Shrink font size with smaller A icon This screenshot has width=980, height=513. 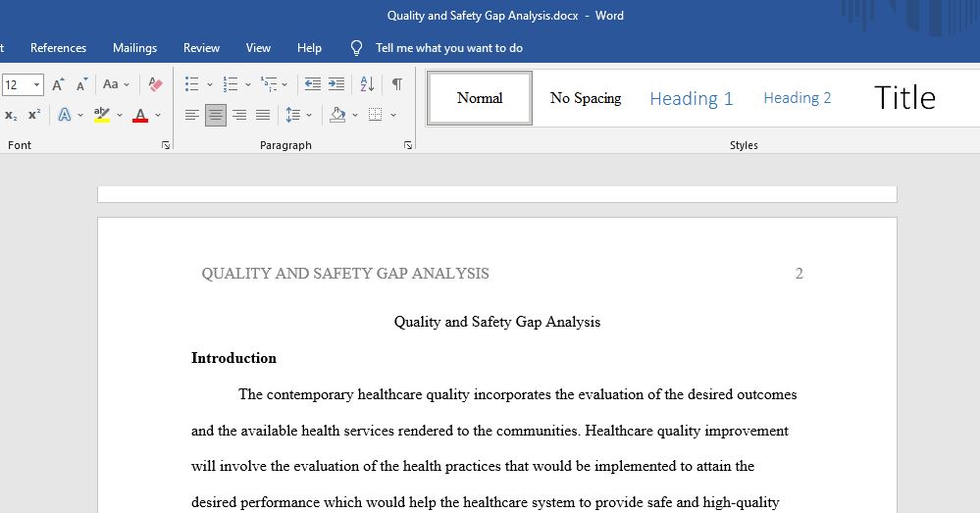81,84
